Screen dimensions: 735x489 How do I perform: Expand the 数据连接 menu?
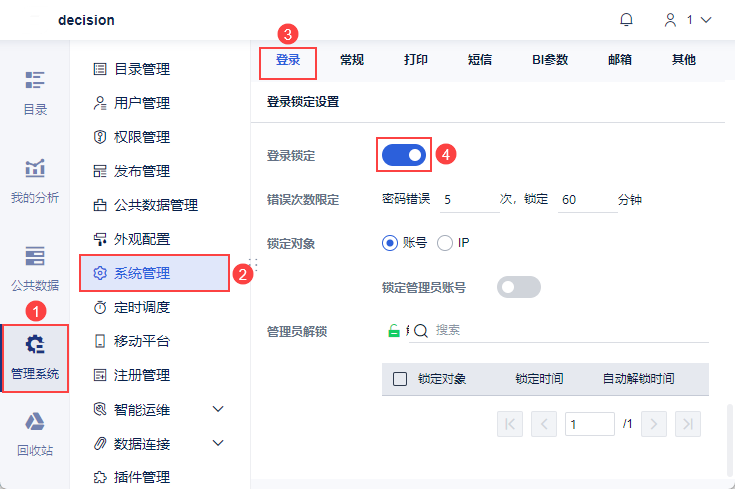point(218,443)
